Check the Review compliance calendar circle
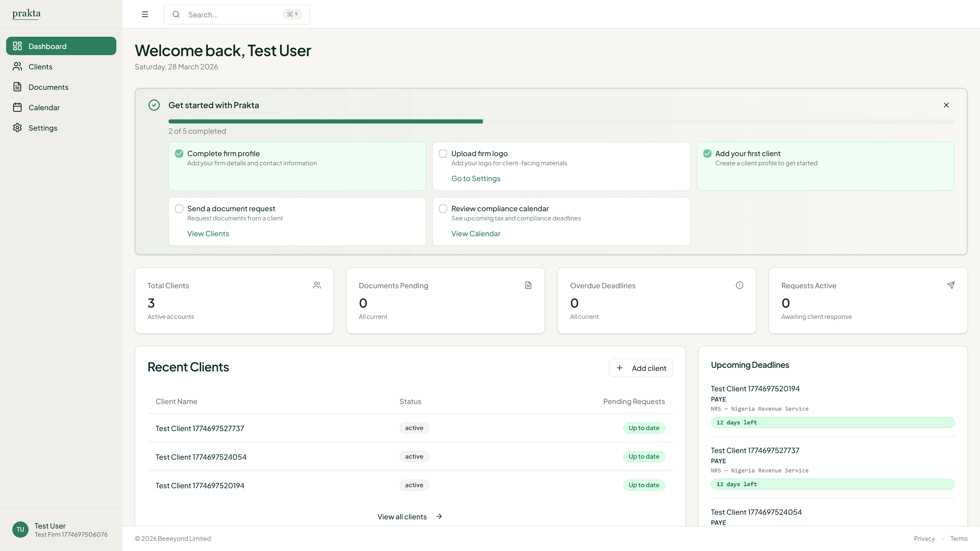Image resolution: width=980 pixels, height=551 pixels. pyautogui.click(x=443, y=208)
